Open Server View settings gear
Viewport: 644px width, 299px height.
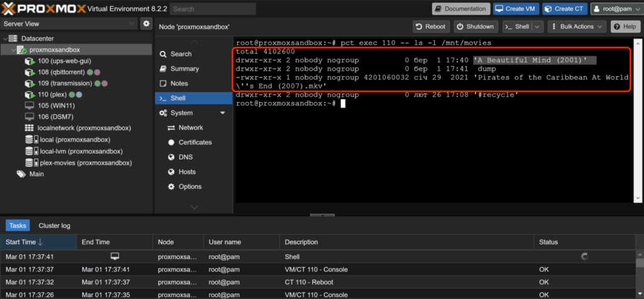tap(146, 24)
